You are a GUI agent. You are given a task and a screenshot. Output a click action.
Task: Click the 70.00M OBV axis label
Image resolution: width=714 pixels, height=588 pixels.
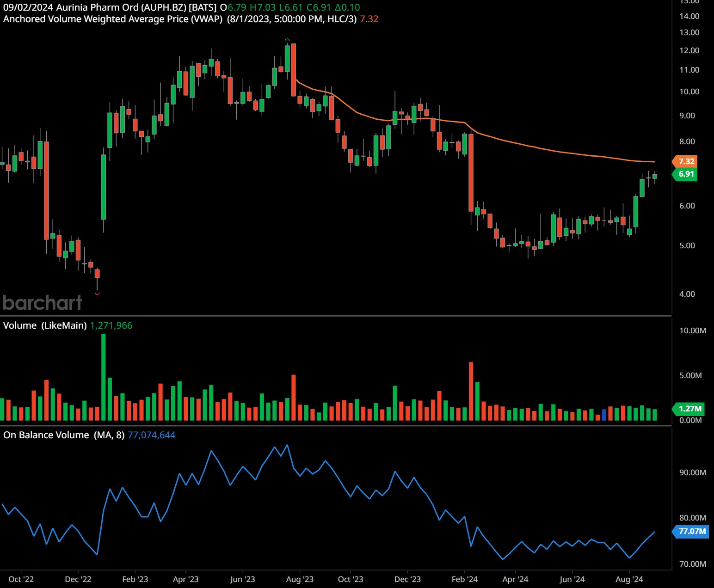[x=692, y=564]
